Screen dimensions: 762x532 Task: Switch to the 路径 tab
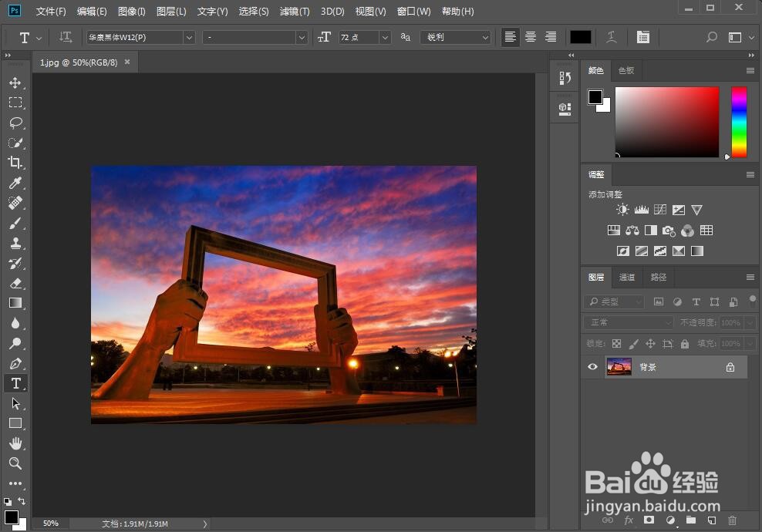click(x=659, y=277)
